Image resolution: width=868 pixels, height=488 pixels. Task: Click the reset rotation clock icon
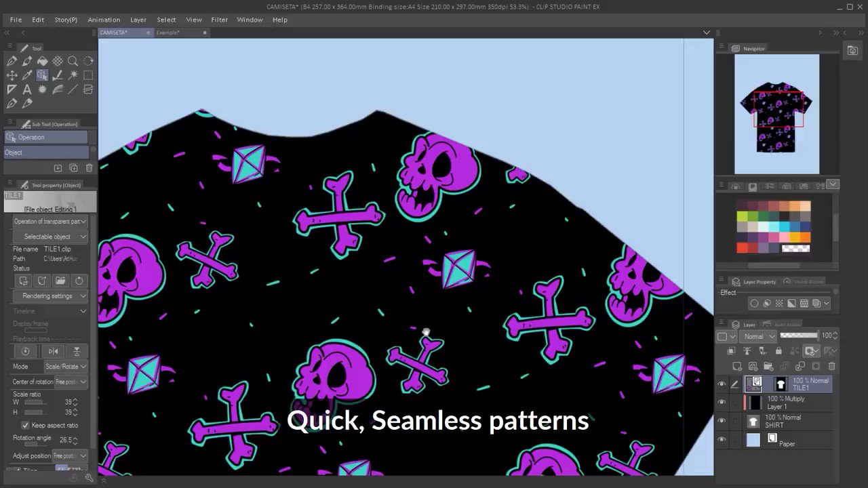26,351
